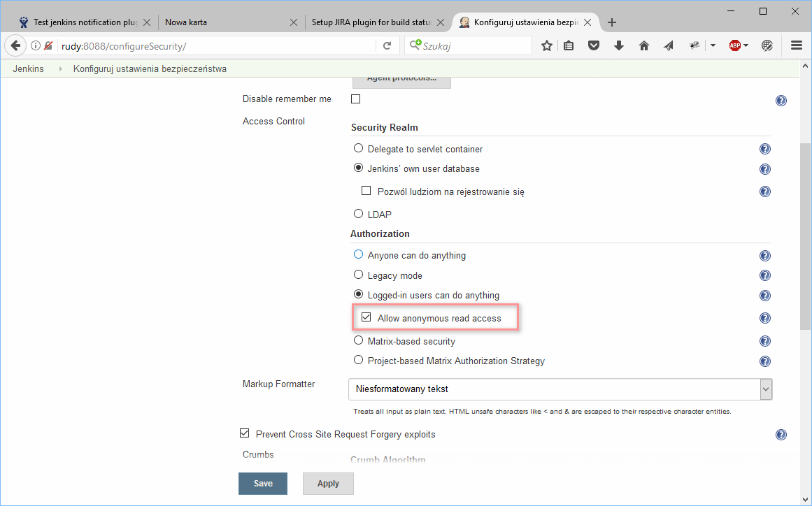The image size is (812, 506).
Task: Click the Save button
Action: click(263, 484)
